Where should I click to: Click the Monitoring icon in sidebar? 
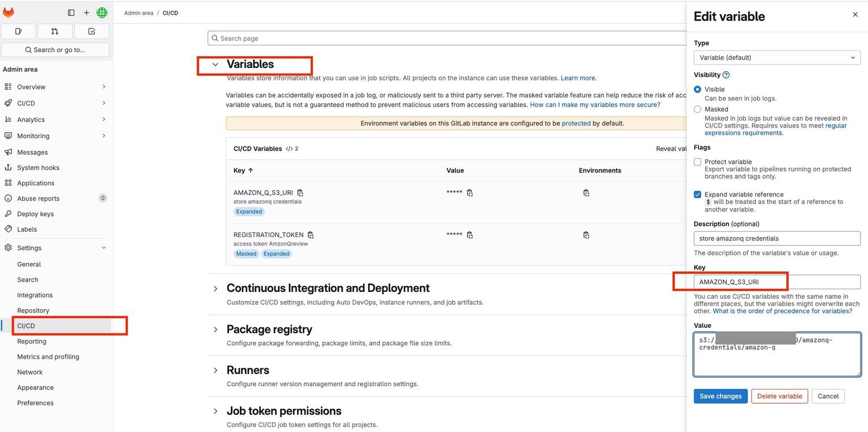tap(8, 136)
